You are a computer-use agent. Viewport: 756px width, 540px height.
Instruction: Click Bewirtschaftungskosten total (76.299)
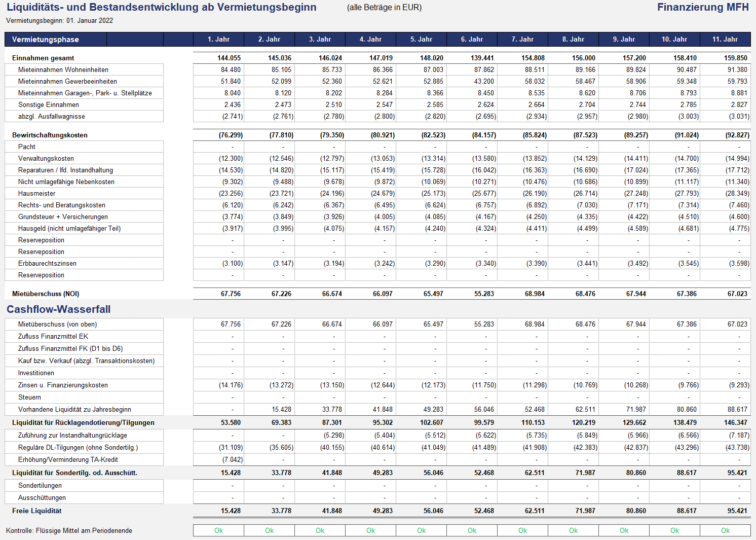[x=230, y=135]
